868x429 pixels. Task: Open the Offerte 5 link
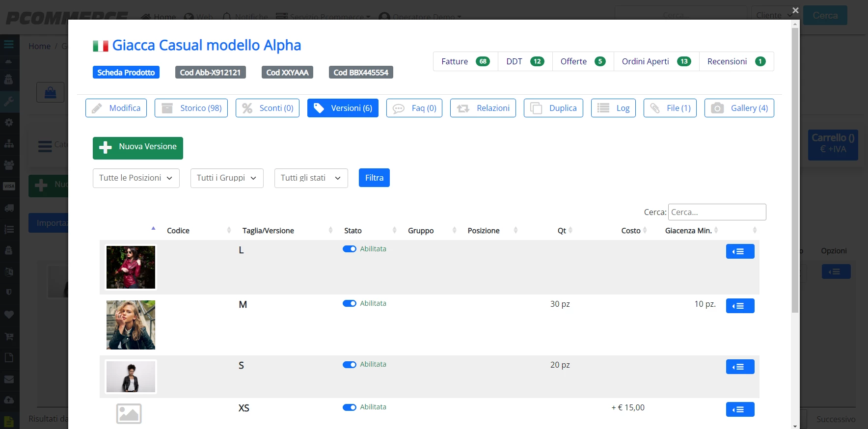coord(583,61)
